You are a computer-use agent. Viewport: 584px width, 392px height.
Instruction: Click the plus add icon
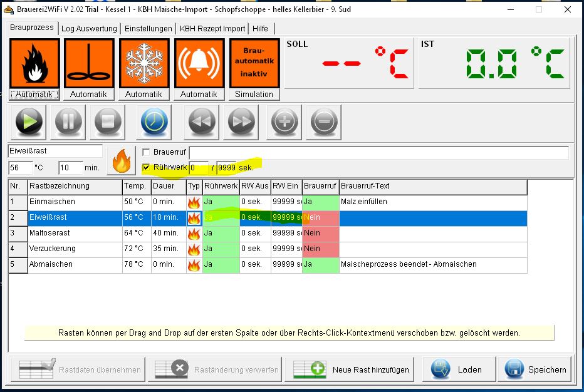pyautogui.click(x=284, y=121)
